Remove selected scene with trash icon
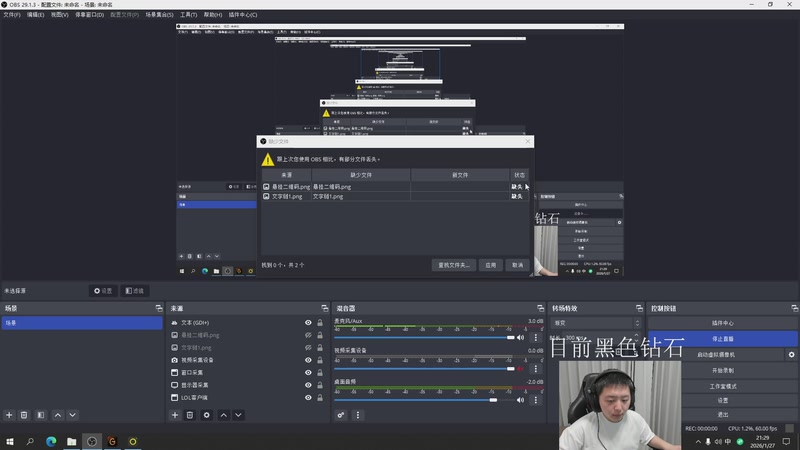This screenshot has height=450, width=800. pyautogui.click(x=24, y=415)
